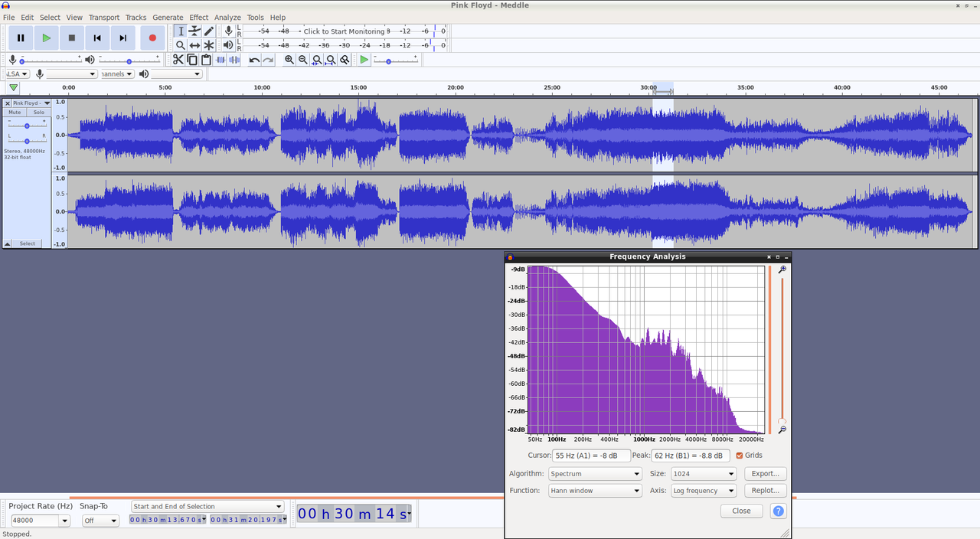Start recording with the red Record button
The width and height of the screenshot is (980, 539).
coord(152,38)
